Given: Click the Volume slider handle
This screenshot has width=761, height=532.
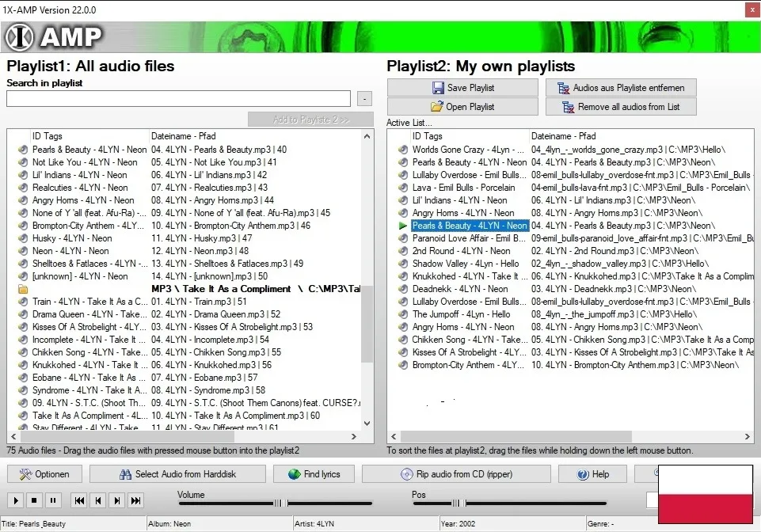Looking at the screenshot, I should pyautogui.click(x=280, y=503).
